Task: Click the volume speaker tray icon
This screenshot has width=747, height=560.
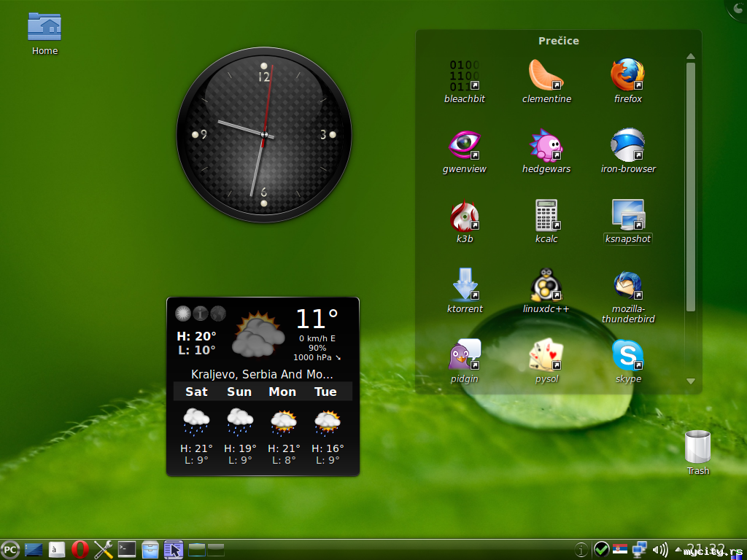Action: (659, 550)
